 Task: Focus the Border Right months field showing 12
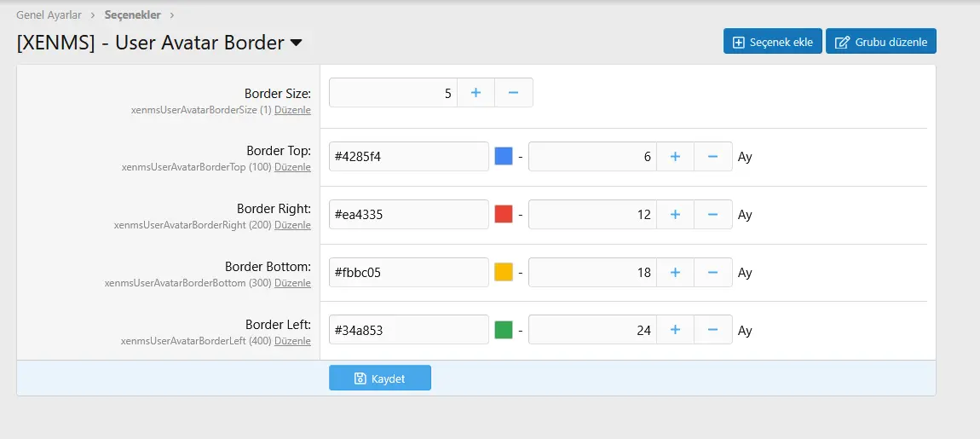[x=592, y=215]
